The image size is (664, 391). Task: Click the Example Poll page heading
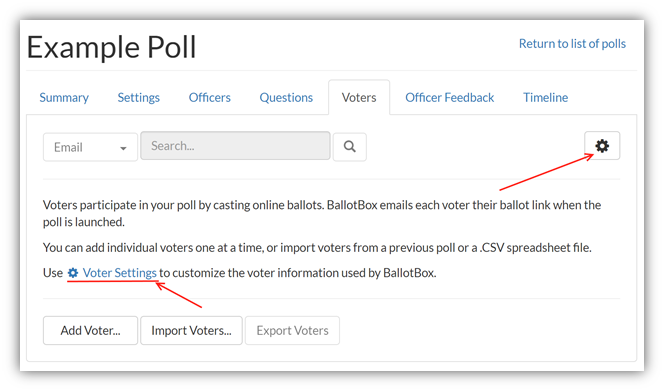tap(112, 47)
